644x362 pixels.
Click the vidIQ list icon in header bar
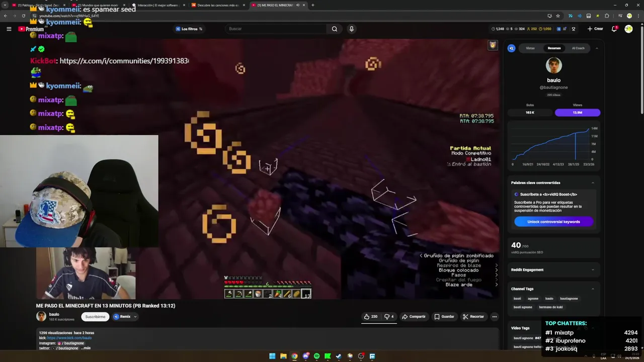(565, 29)
